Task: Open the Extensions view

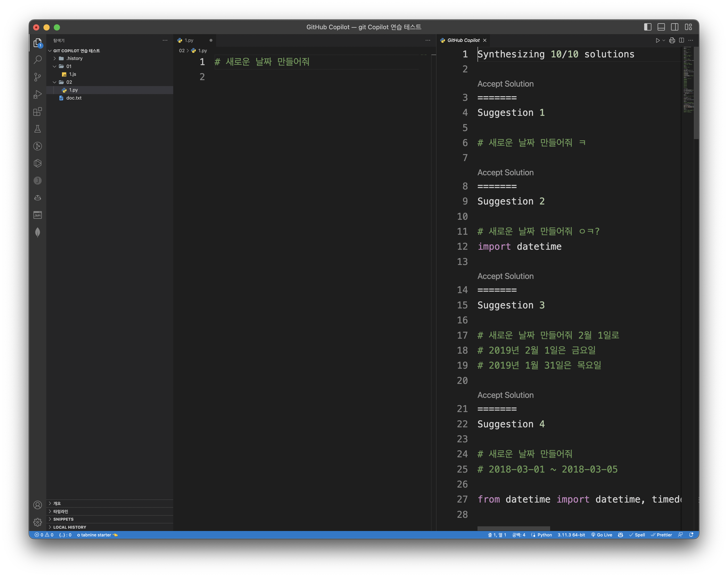Action: (37, 111)
